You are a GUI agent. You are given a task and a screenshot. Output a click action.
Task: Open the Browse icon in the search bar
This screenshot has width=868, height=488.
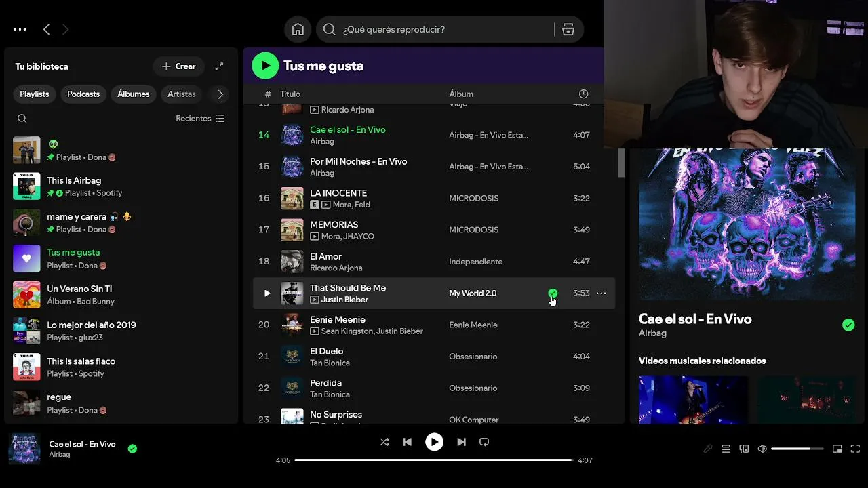pyautogui.click(x=568, y=29)
